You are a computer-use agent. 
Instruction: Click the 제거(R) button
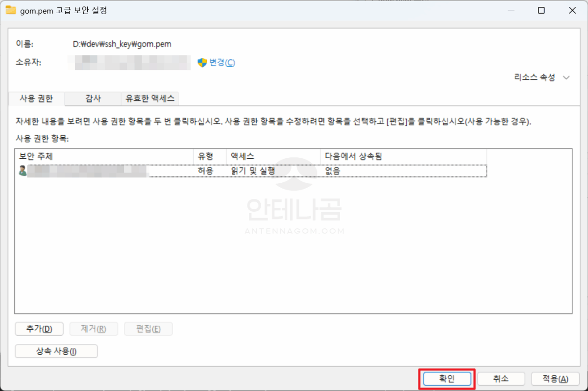coord(94,329)
